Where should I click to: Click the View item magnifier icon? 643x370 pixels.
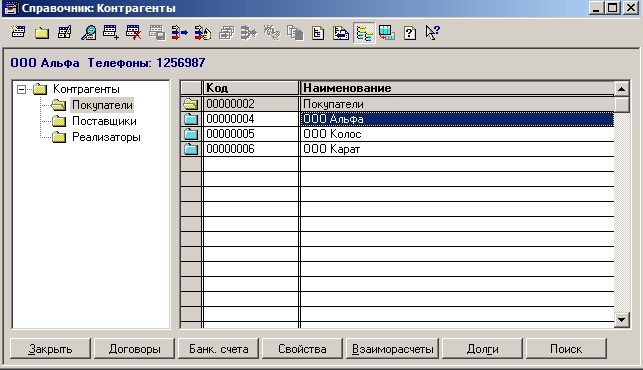pos(88,32)
